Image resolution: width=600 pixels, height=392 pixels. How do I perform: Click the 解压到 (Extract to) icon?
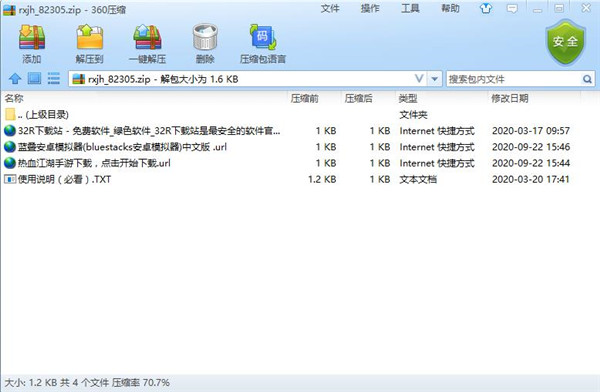tap(90, 37)
